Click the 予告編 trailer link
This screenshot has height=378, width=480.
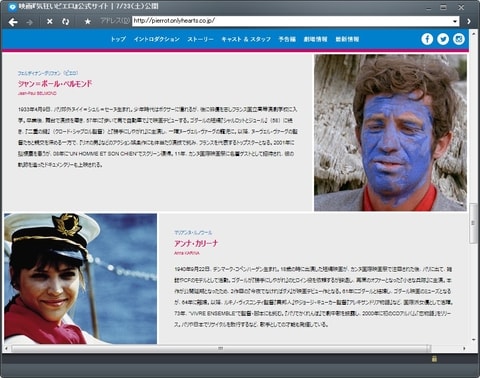tap(287, 39)
